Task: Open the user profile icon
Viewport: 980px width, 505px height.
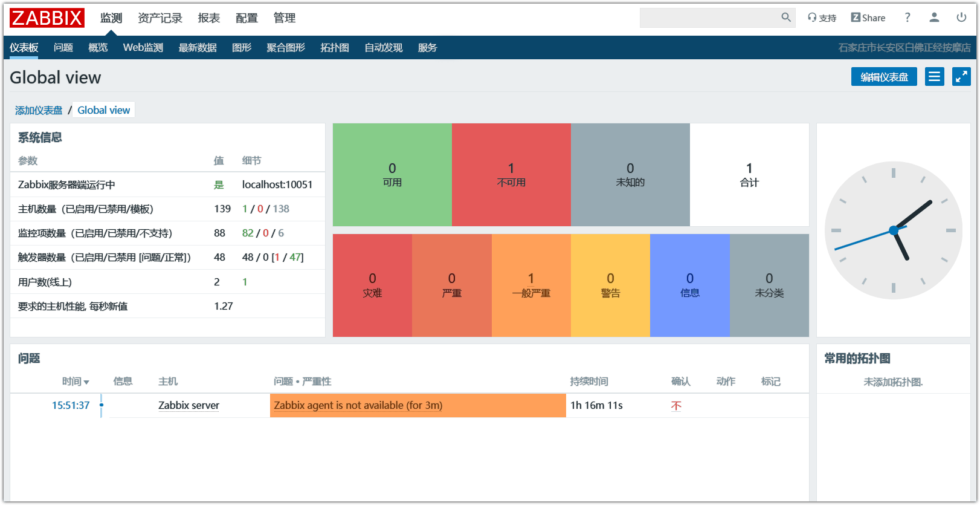Action: 934,18
